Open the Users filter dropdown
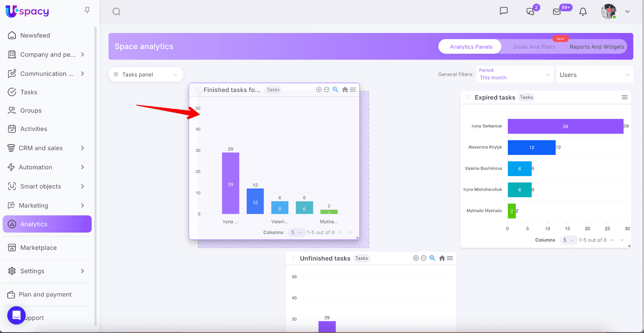Viewport: 644px width, 333px height. [594, 75]
